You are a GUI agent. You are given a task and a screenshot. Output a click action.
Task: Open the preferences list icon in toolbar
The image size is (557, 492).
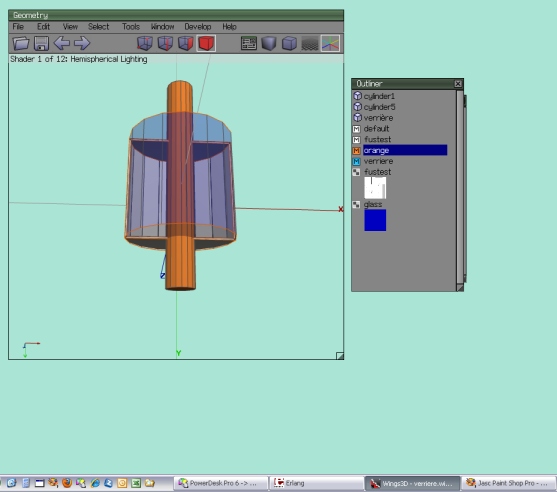(x=249, y=43)
